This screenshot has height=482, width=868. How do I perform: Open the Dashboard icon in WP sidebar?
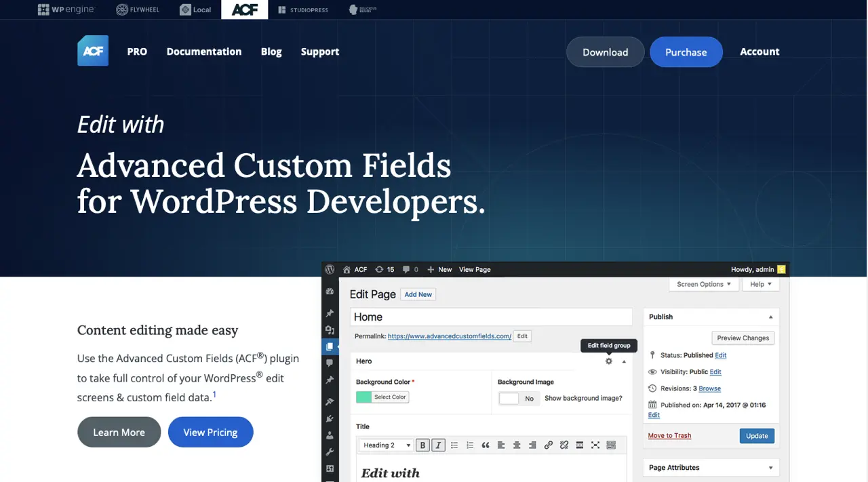click(330, 292)
